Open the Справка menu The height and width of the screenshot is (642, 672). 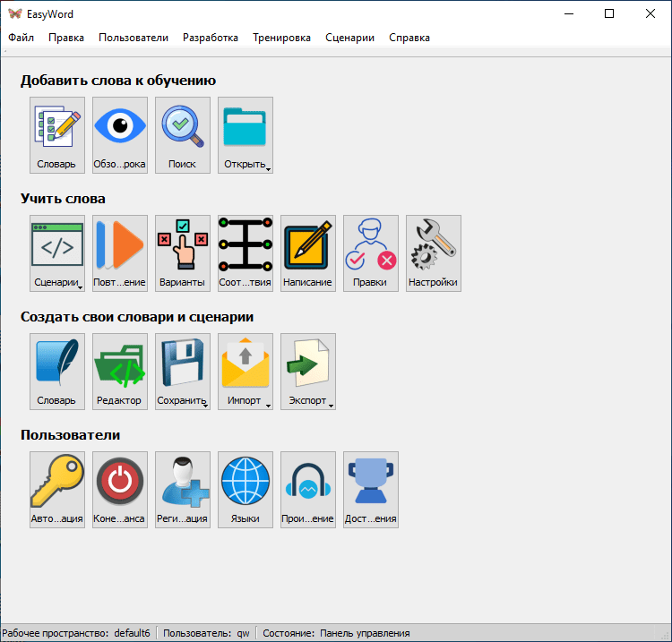[409, 38]
